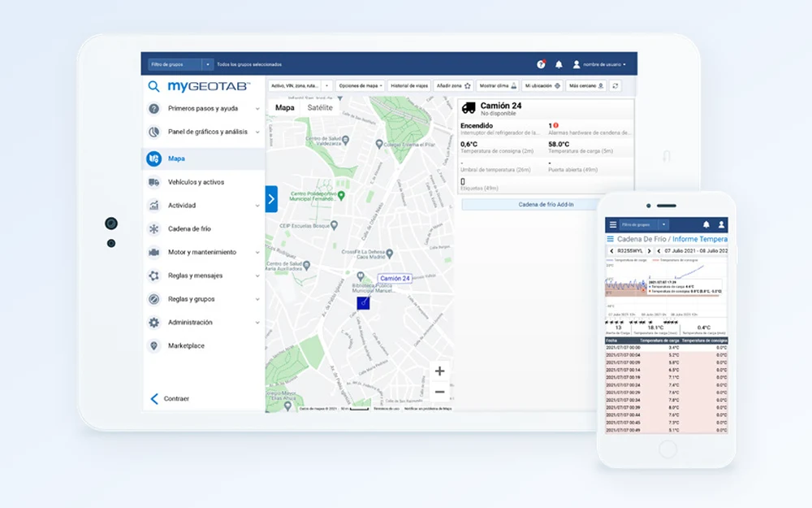This screenshot has height=508, width=812.
Task: Click the Informe Tempera link on the phone
Action: [700, 239]
